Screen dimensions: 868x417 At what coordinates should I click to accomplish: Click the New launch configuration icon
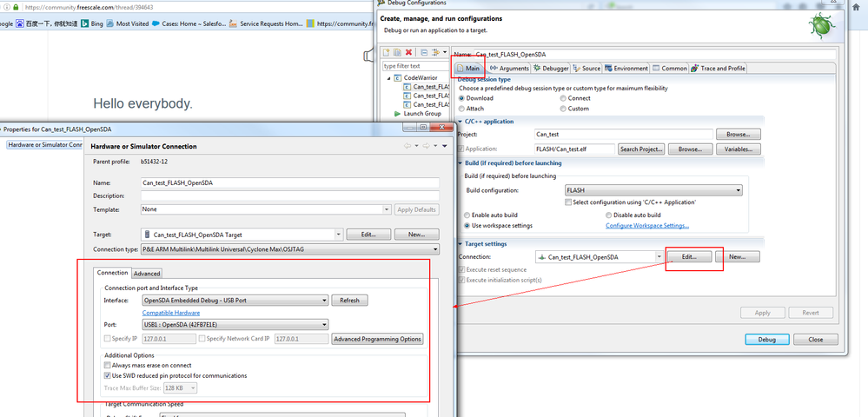(387, 53)
